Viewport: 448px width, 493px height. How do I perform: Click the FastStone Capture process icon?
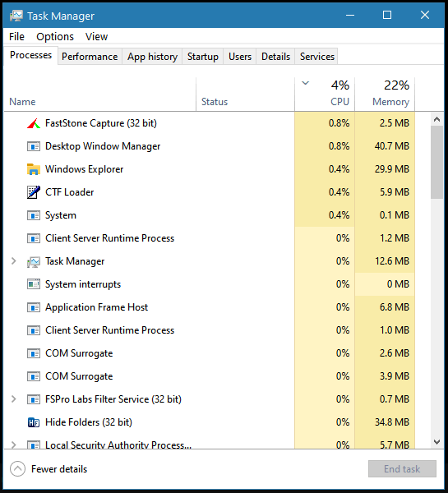click(34, 123)
